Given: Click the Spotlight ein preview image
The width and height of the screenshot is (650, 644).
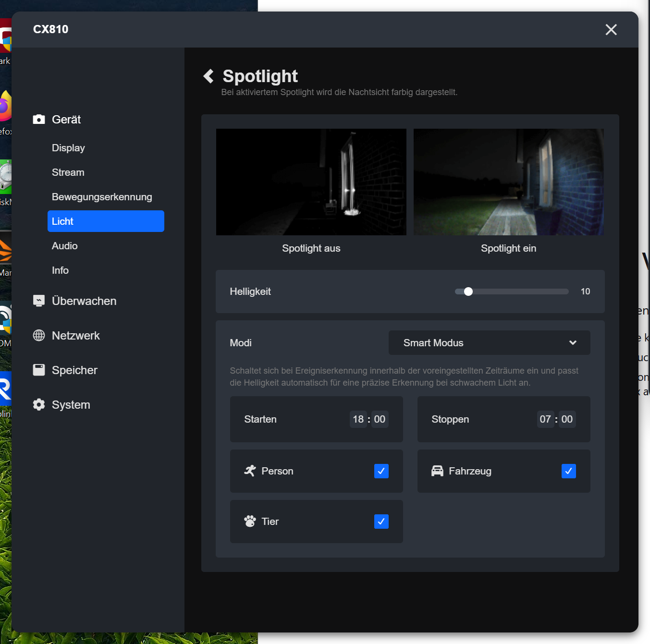Looking at the screenshot, I should point(508,182).
